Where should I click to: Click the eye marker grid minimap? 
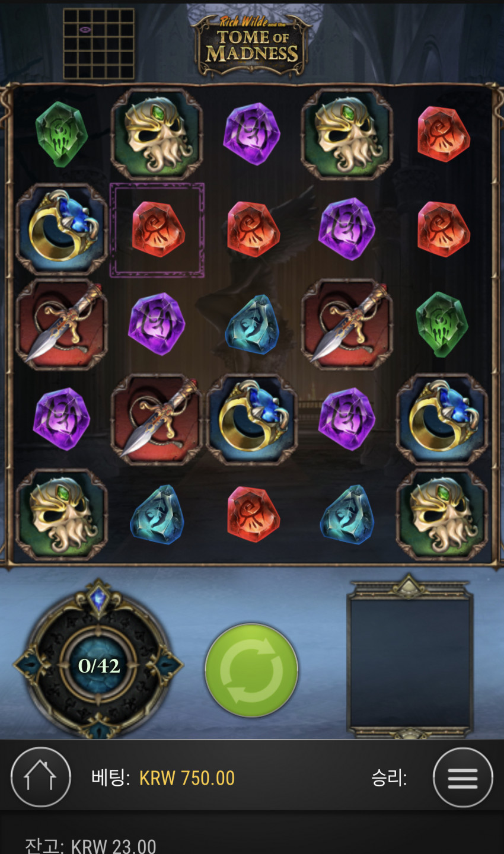99,43
